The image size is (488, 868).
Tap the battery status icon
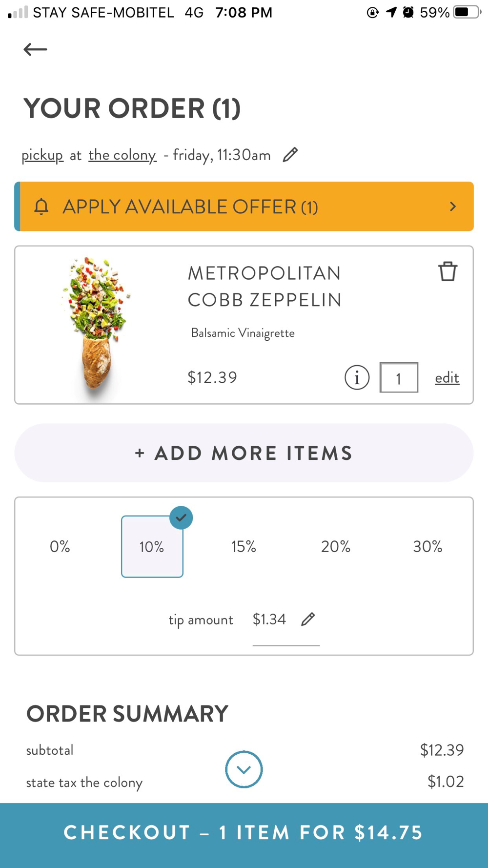coord(466,12)
